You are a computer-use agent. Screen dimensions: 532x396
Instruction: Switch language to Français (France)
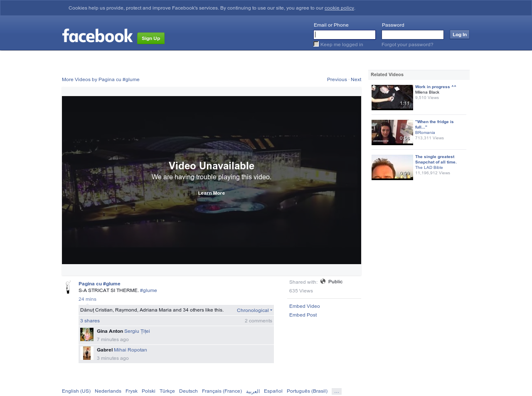point(222,391)
